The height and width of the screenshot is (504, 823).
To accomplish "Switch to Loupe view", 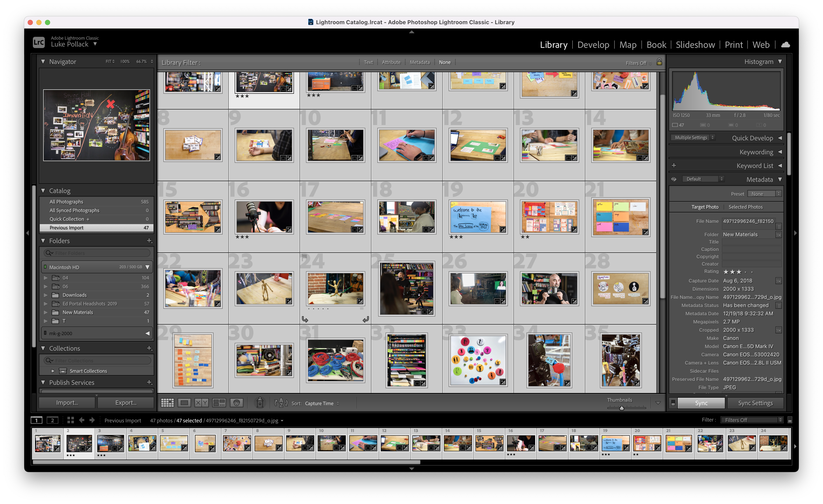I will point(184,403).
